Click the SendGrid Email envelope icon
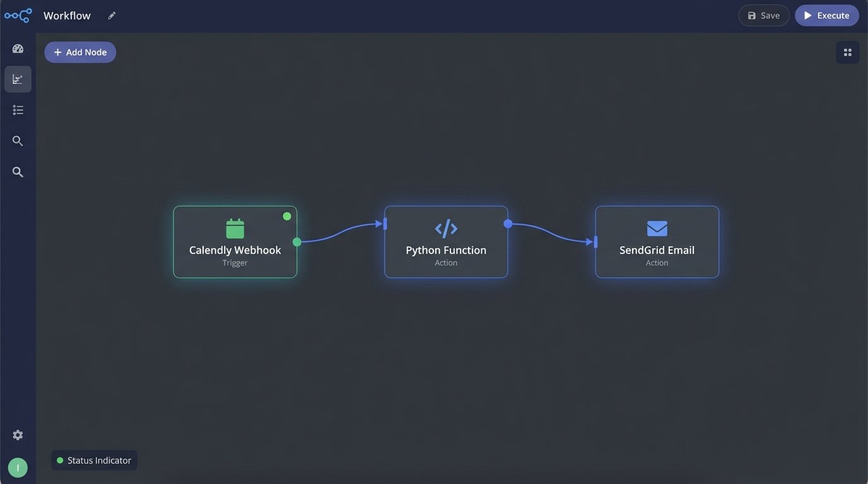Viewport: 868px width, 484px height. click(657, 228)
